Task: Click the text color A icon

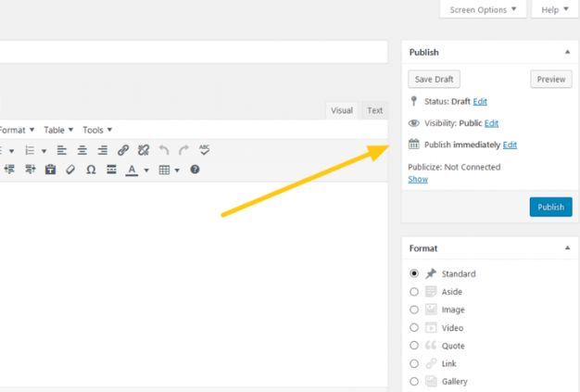Action: 132,171
